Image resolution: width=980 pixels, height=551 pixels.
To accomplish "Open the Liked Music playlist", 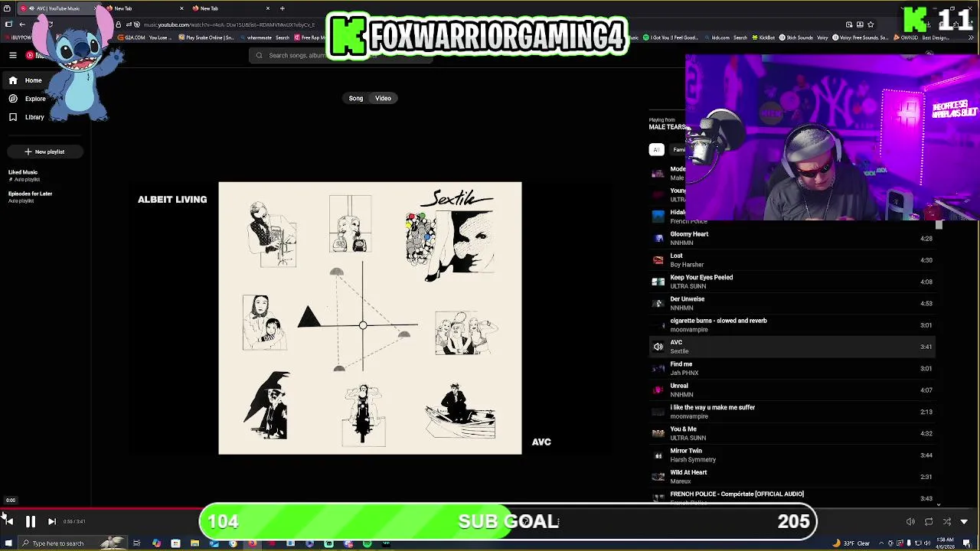I will click(x=23, y=175).
